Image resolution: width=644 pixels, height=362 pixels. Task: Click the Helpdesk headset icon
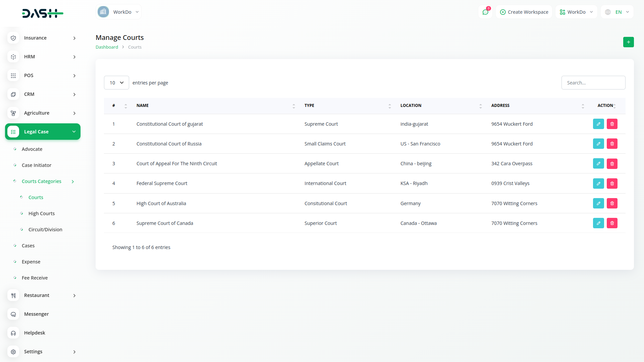(x=13, y=333)
